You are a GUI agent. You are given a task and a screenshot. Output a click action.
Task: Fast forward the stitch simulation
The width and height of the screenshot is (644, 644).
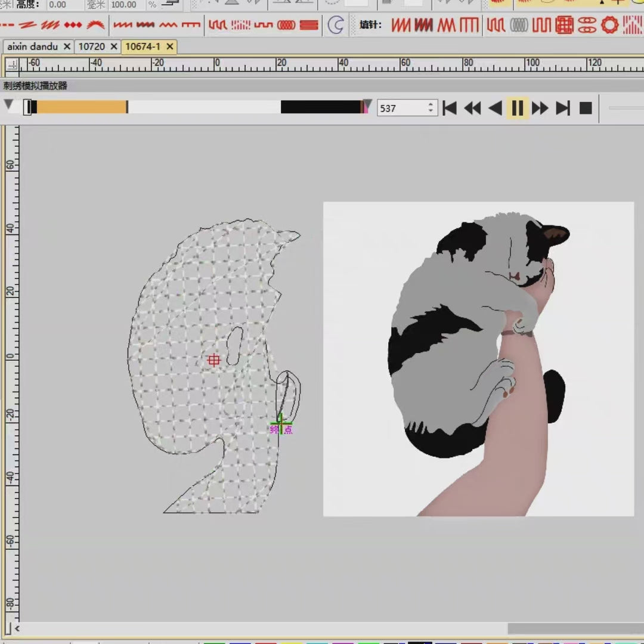pyautogui.click(x=540, y=108)
